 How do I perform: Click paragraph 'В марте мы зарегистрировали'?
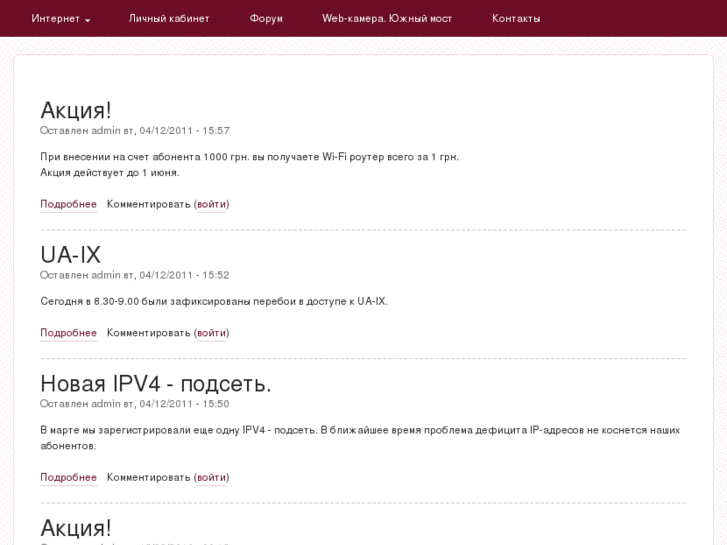(x=360, y=438)
